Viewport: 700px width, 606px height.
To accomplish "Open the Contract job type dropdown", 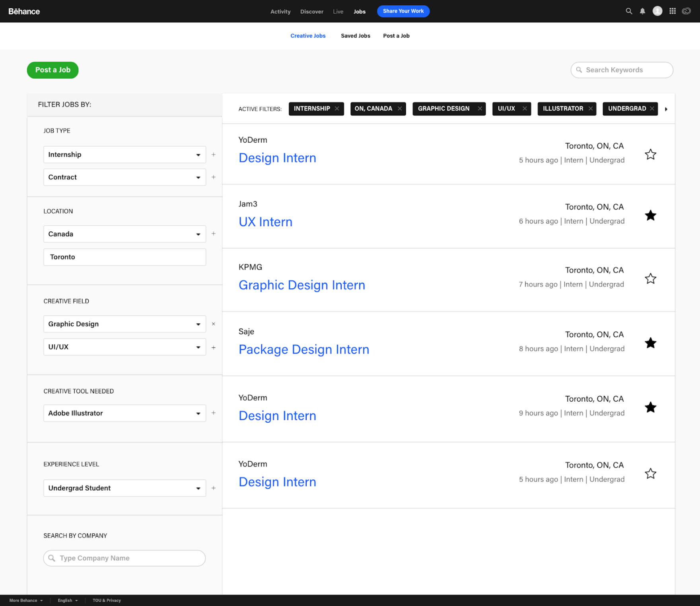I will [x=124, y=177].
